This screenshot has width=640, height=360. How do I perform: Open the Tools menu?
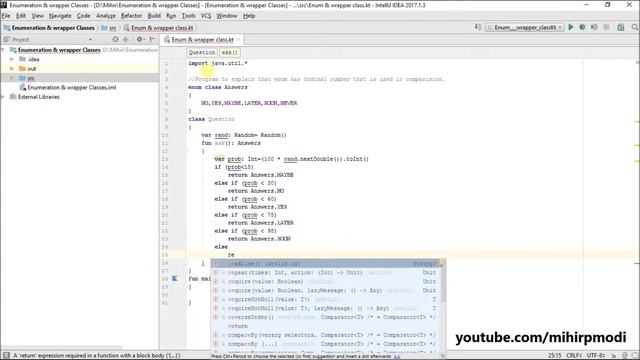pos(188,16)
